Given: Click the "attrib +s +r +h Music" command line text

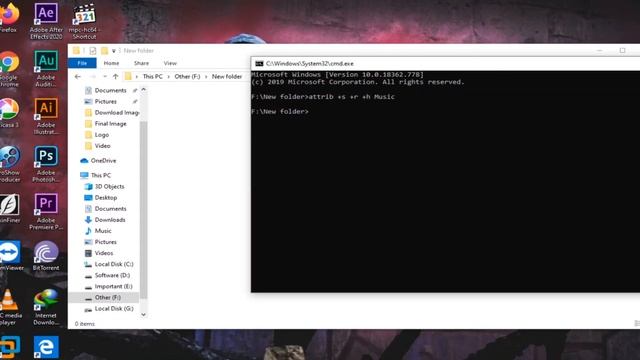Looking at the screenshot, I should [352, 97].
